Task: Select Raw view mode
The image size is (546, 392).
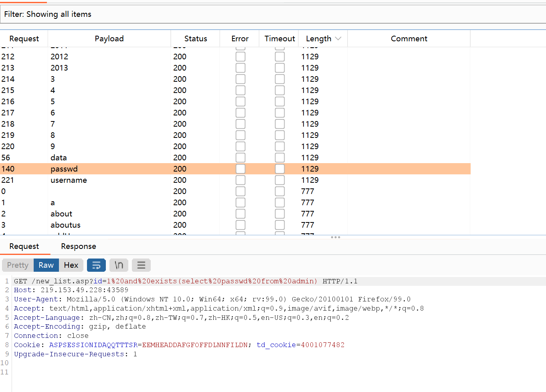Action: (x=46, y=265)
